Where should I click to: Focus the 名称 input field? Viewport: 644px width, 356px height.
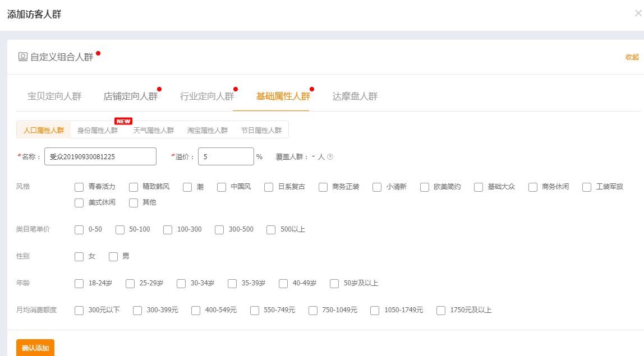pyautogui.click(x=100, y=156)
